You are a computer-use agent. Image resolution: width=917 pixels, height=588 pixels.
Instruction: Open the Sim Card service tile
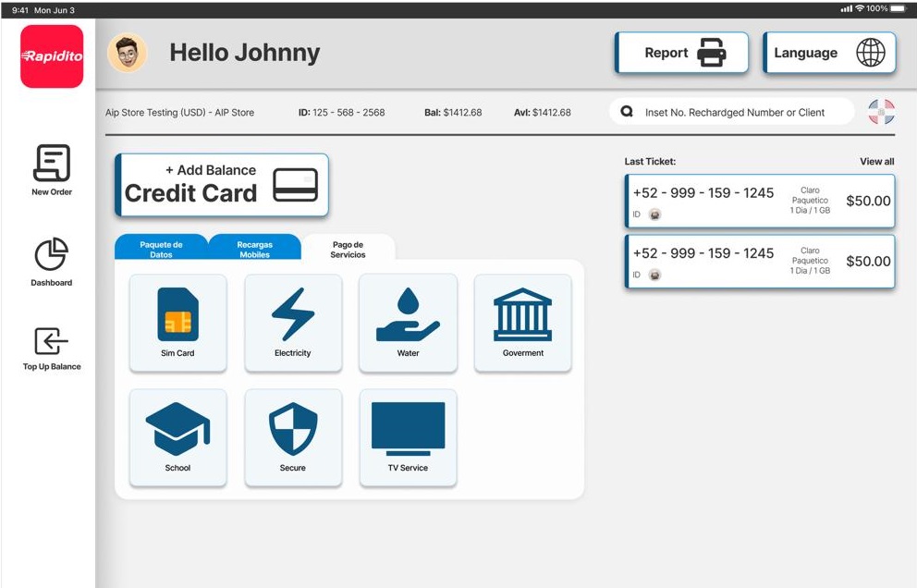[177, 323]
